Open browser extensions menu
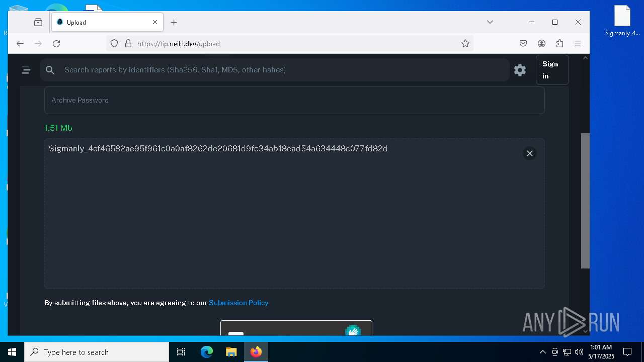Image resolution: width=644 pixels, height=362 pixels. [559, 44]
